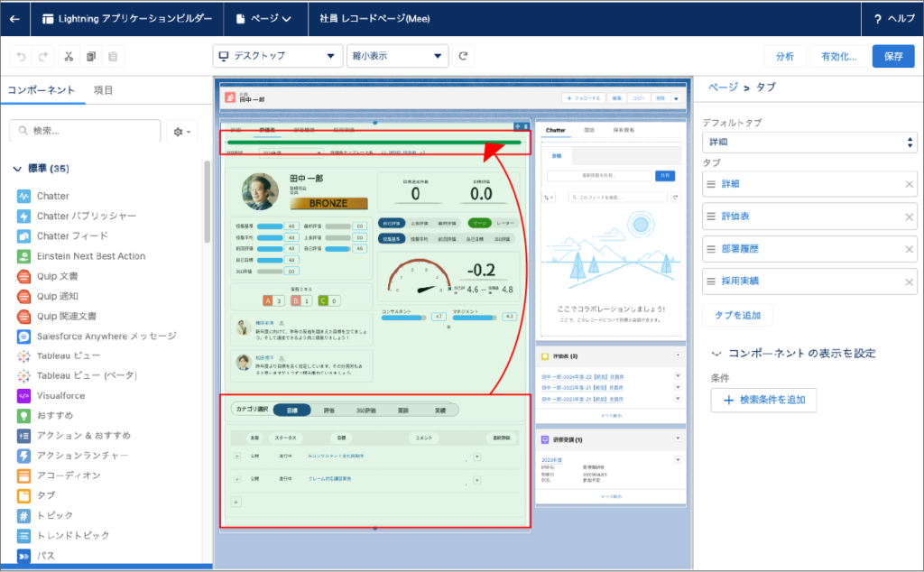Click the ヘルプ button in the header

[x=894, y=19]
